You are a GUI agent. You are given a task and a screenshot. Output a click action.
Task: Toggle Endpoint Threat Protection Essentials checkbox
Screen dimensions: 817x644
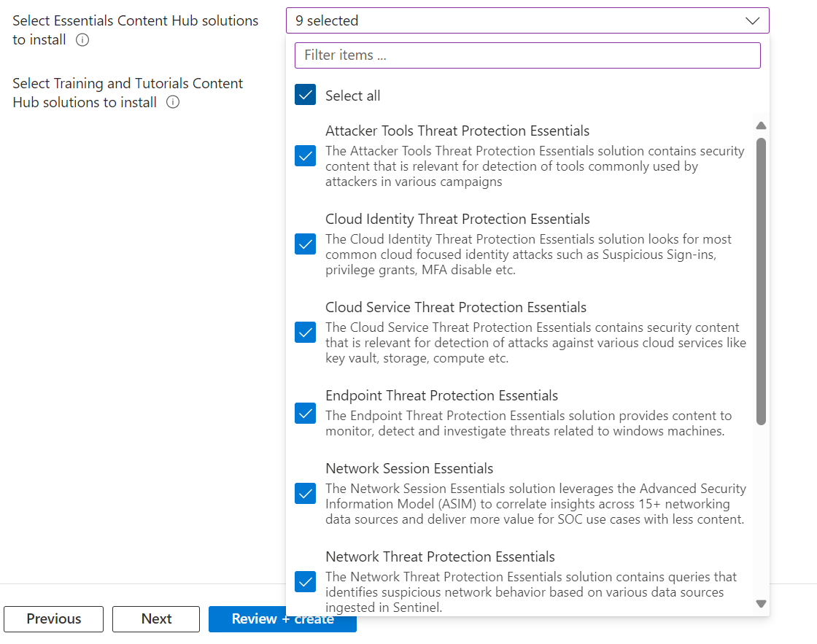tap(306, 414)
